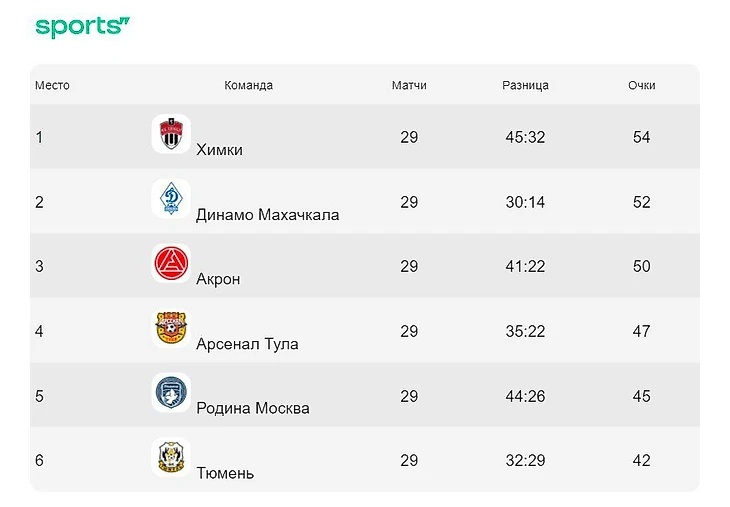Click Химки's 54 points value

click(x=642, y=137)
